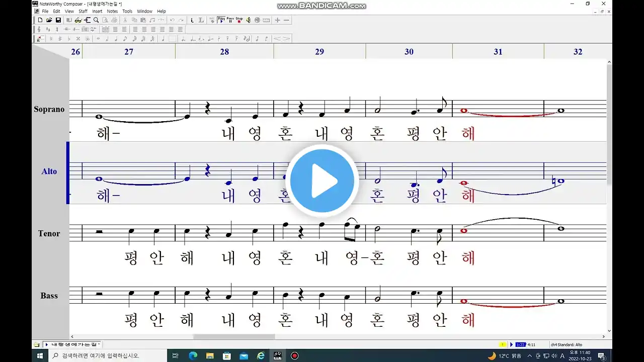Viewport: 644px width, 362px height.
Task: Click the paste clipboard icon
Action: [143, 20]
